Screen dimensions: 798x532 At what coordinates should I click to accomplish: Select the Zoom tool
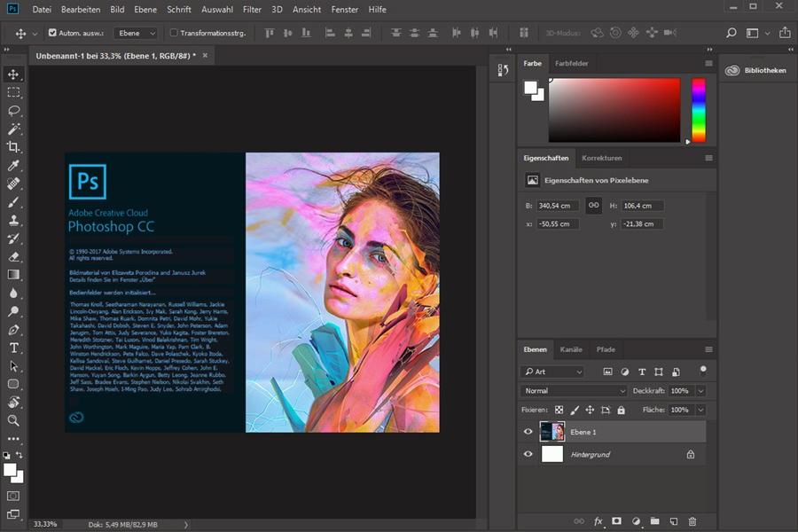pyautogui.click(x=13, y=420)
